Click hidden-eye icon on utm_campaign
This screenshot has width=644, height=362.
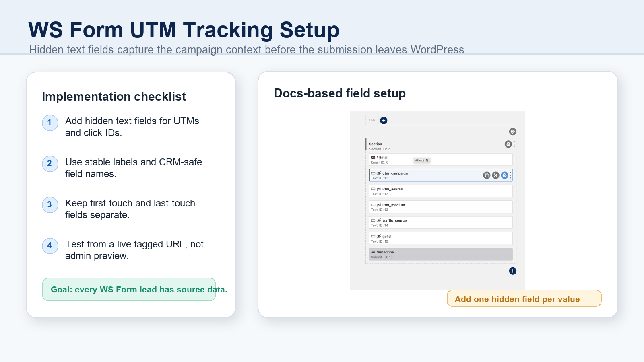point(379,173)
